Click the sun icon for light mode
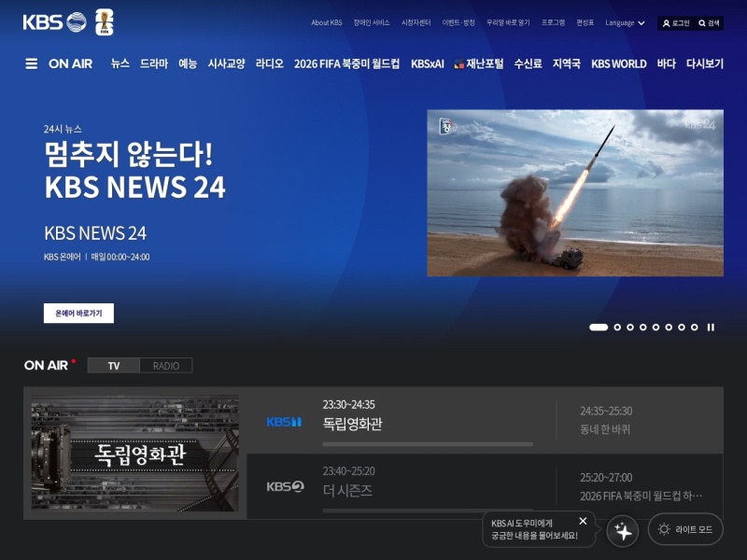The image size is (747, 560). click(x=664, y=529)
